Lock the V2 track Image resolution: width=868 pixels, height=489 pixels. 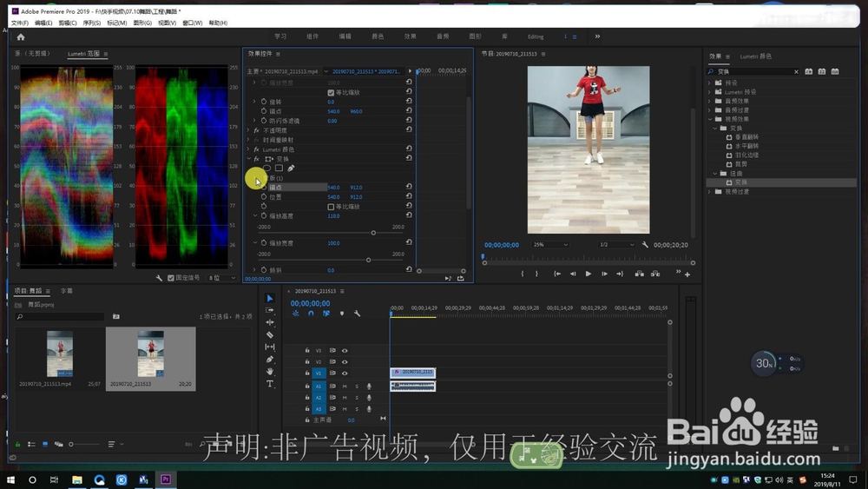[307, 361]
